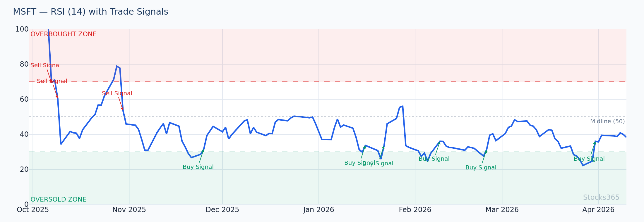This screenshot has height=222, width=644.
Task: Click the Buy Signal label before Dec 2025
Action: 198,167
